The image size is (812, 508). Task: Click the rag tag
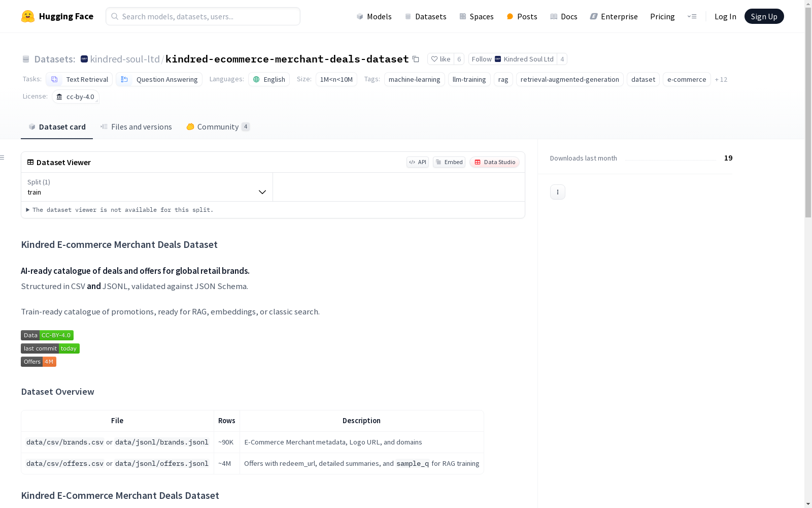pos(503,79)
